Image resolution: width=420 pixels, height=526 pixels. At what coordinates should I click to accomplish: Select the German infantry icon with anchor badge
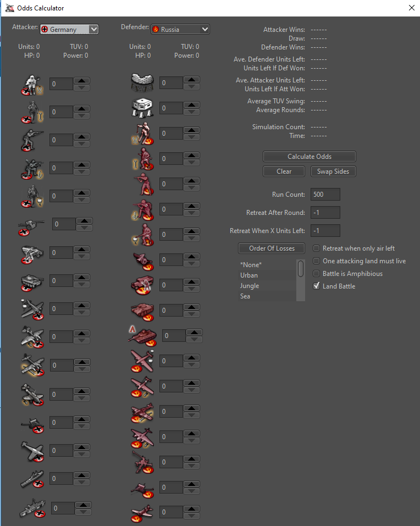click(32, 168)
